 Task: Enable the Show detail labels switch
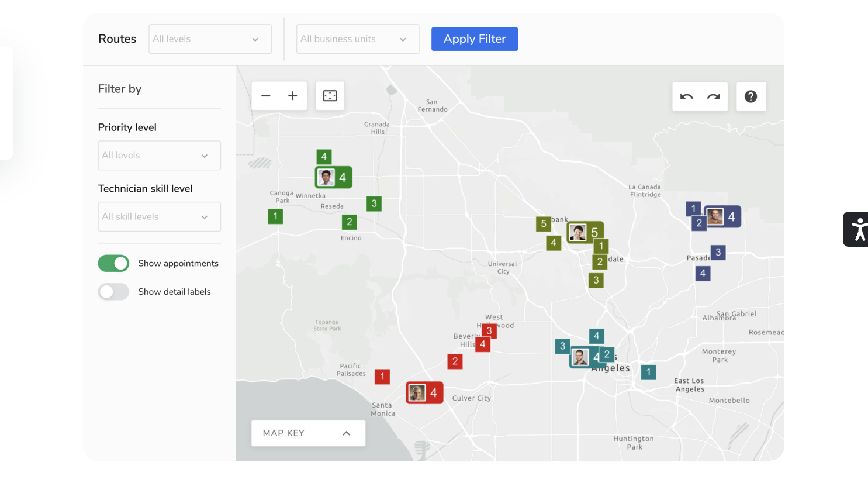tap(113, 292)
